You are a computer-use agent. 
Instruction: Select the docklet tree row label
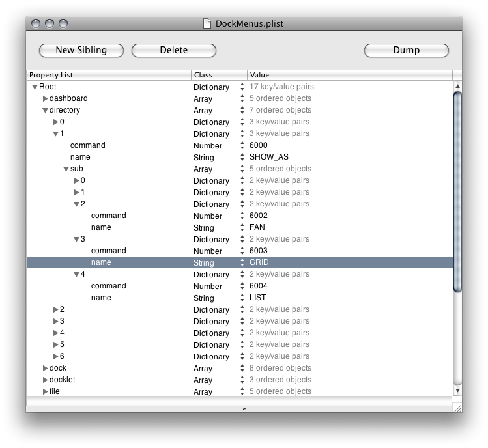(x=63, y=380)
